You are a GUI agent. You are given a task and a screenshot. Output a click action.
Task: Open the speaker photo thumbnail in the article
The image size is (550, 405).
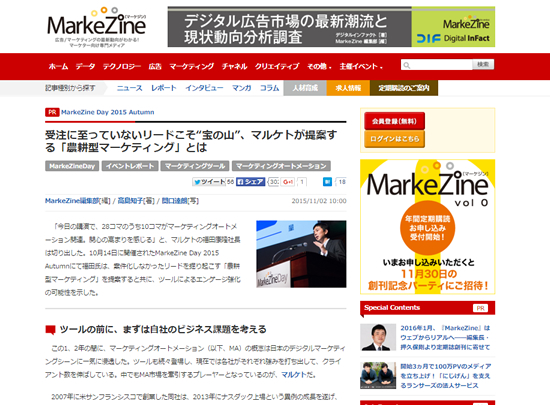[301, 254]
